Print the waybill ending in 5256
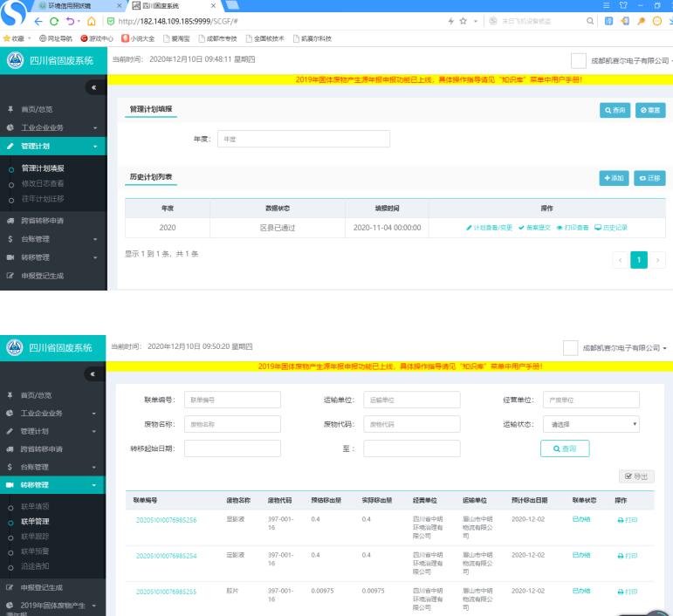Screen dimensions: 673x616 [627, 520]
